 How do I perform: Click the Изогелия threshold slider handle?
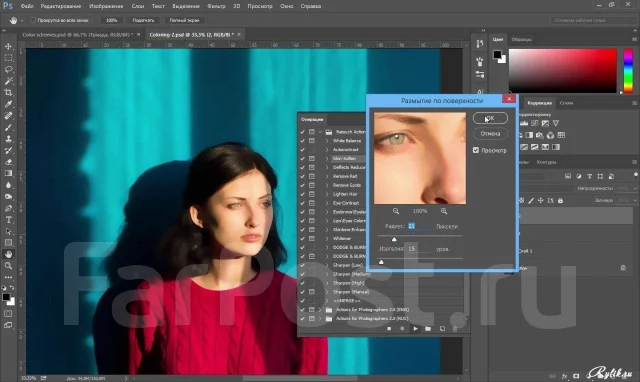point(381,262)
